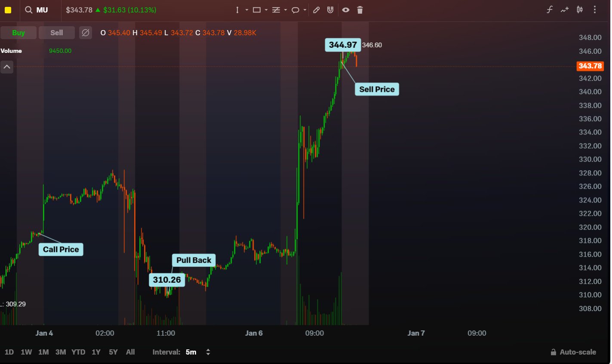Select the vertical line drawing tool
Screen dimensions: 612x364
(x=237, y=10)
